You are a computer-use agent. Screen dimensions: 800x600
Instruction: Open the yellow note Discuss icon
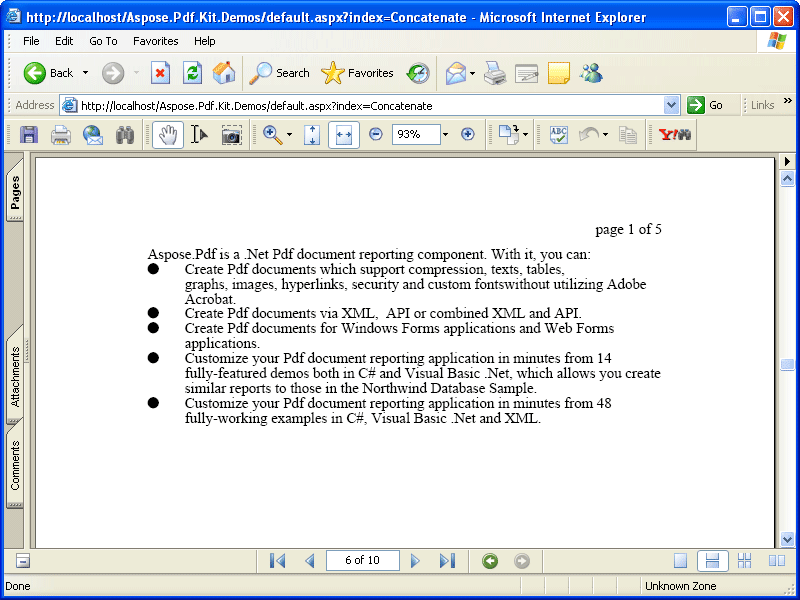click(x=559, y=73)
